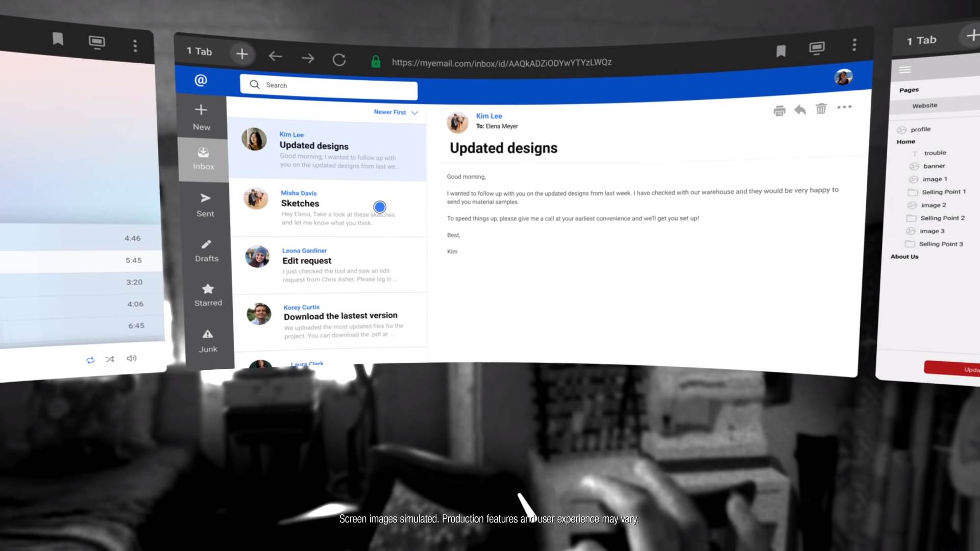This screenshot has width=980, height=551.
Task: Reply to Kim Lee's email
Action: 800,109
